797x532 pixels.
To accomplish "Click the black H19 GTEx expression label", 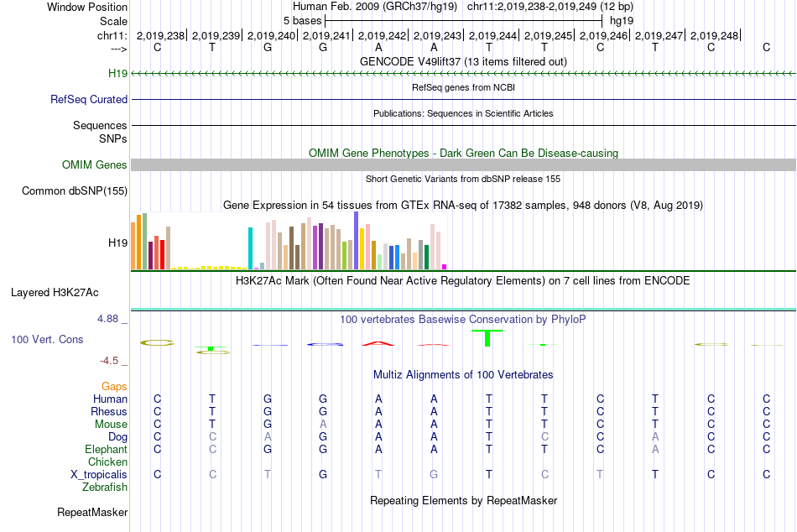I will [x=117, y=243].
